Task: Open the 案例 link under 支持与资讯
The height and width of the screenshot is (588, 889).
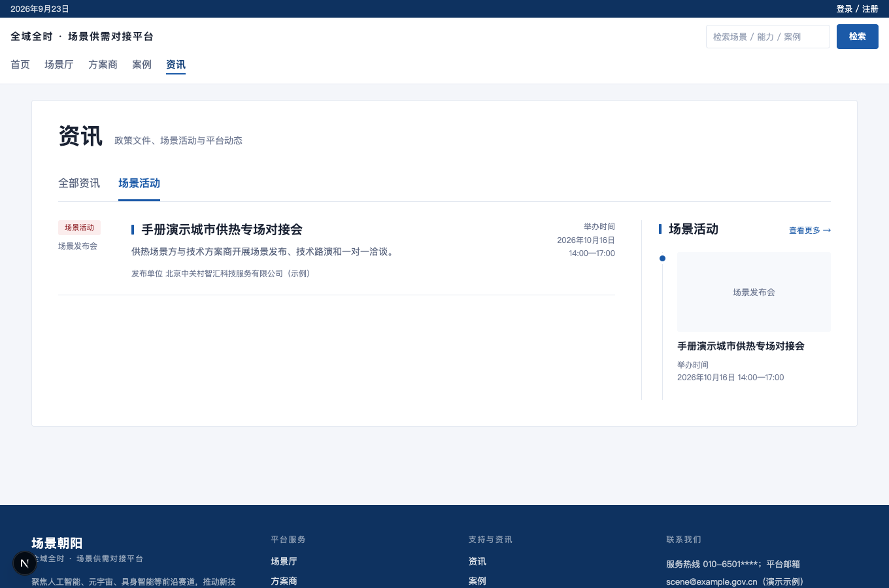Action: (477, 581)
